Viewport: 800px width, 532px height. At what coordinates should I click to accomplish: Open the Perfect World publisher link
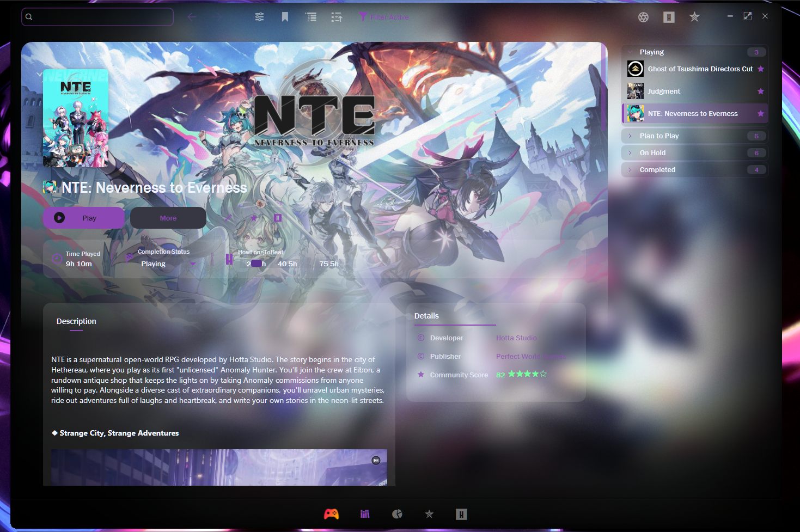pos(531,356)
